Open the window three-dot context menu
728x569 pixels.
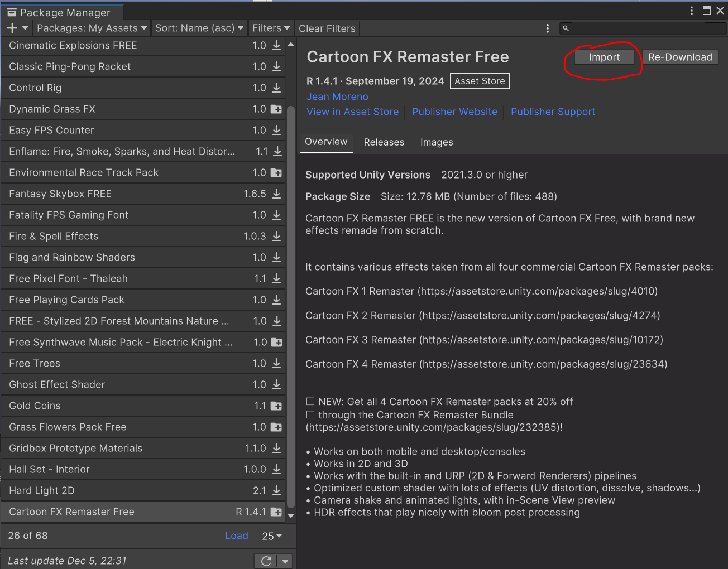point(692,11)
